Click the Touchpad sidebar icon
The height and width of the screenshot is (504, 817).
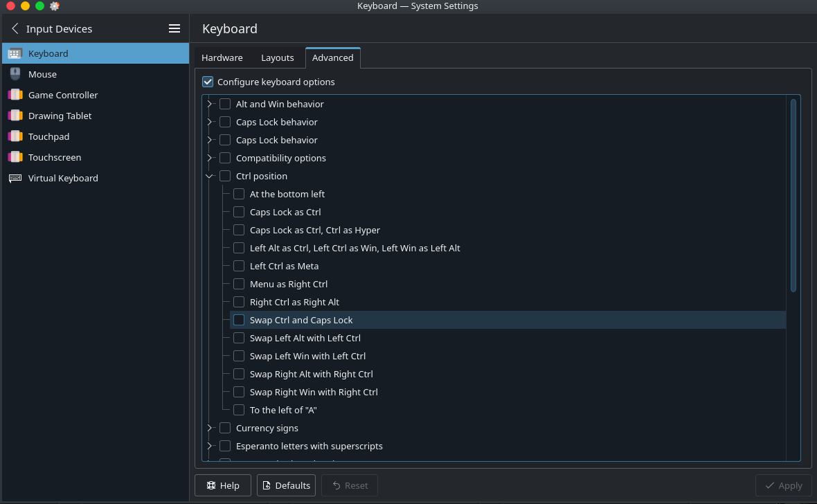pos(15,136)
